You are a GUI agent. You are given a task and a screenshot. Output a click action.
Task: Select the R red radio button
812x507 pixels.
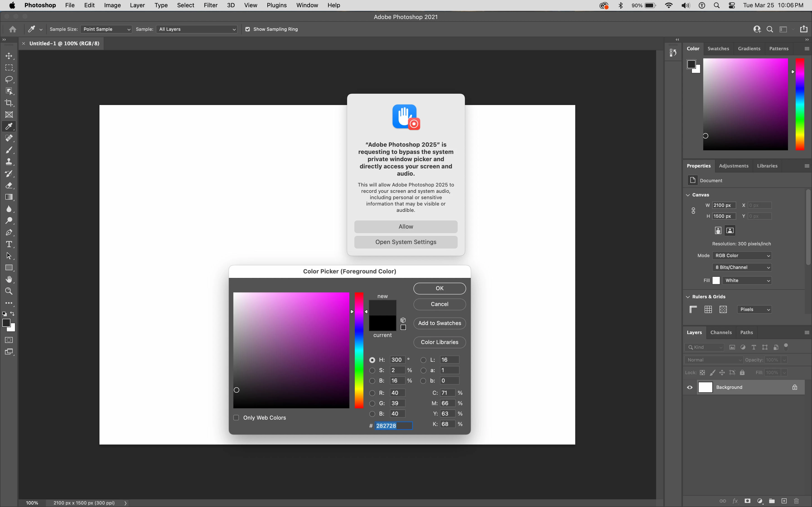click(372, 393)
